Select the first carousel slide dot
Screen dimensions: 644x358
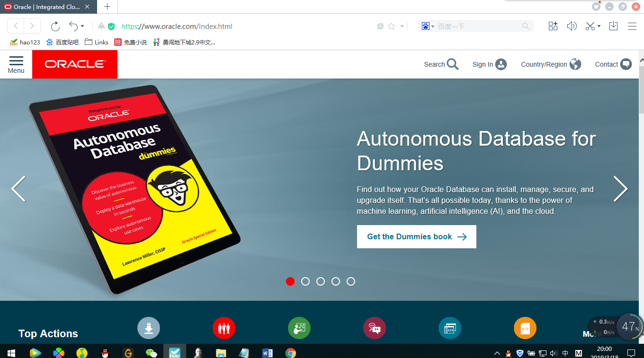290,281
